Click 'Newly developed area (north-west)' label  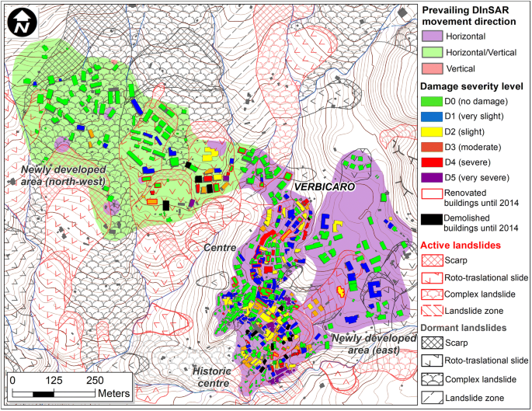tap(64, 176)
